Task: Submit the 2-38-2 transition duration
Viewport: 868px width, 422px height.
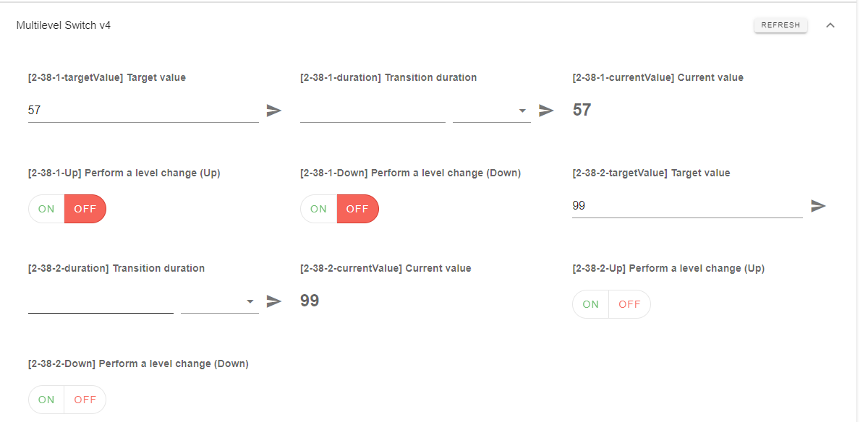Action: [274, 301]
